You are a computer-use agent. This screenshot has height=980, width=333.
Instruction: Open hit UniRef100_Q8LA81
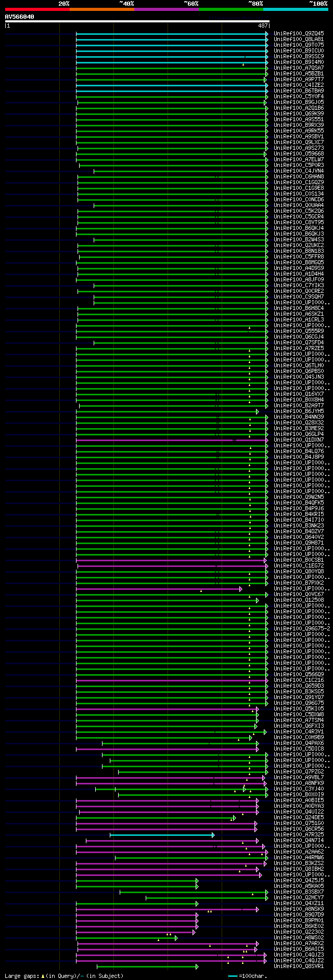tap(299, 40)
